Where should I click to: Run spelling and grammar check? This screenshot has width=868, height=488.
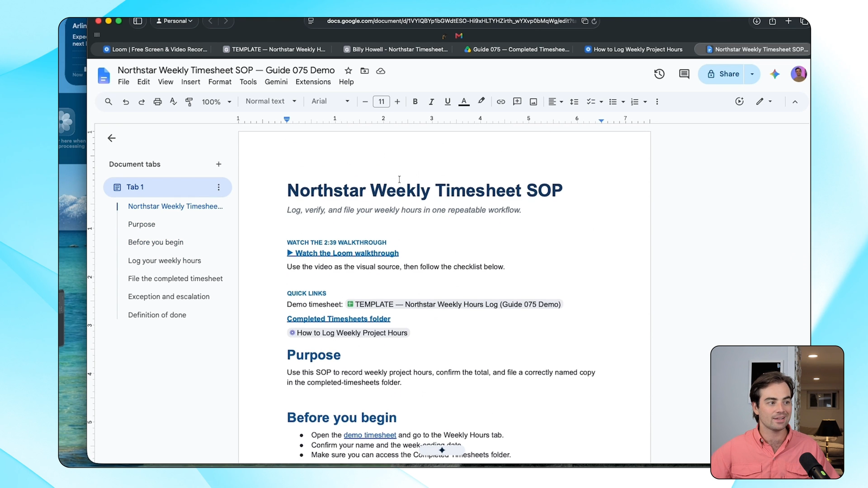174,101
